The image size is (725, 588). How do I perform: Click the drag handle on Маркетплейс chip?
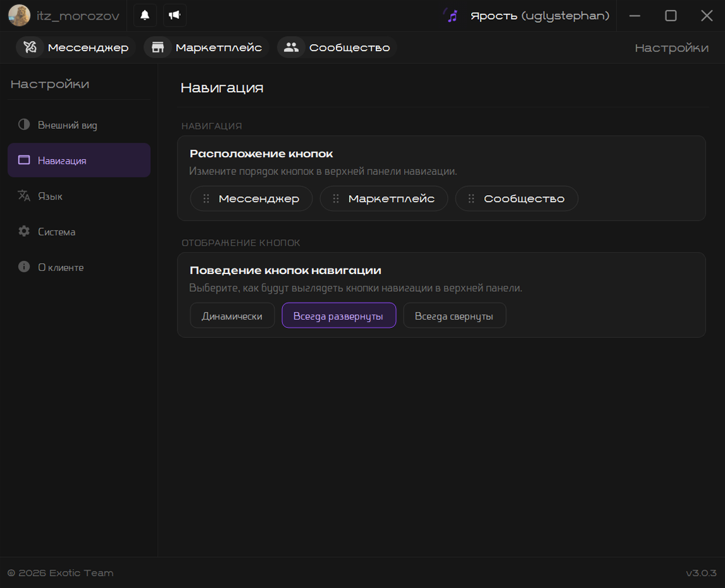[336, 199]
